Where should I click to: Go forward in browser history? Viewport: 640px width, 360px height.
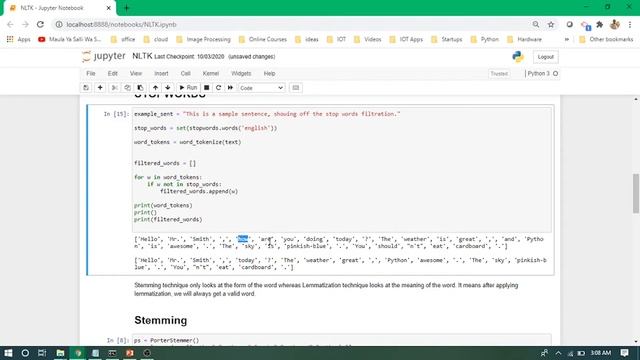25,24
